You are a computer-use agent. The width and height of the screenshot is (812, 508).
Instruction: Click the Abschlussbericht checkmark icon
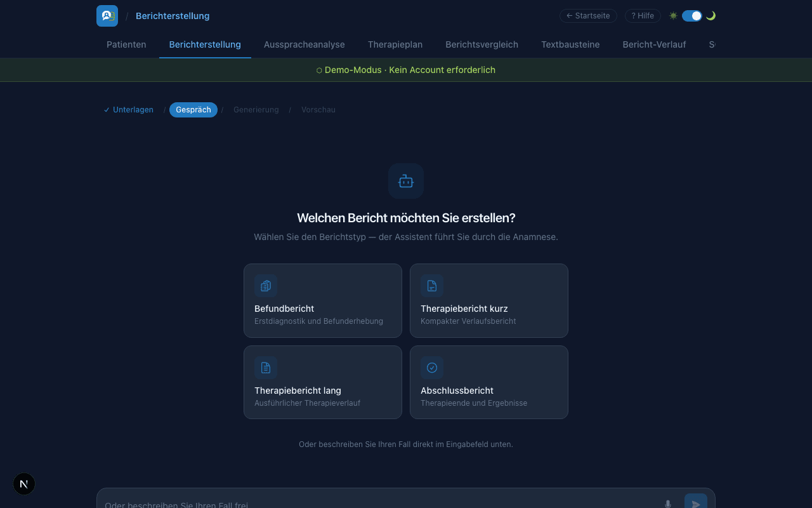[432, 368]
